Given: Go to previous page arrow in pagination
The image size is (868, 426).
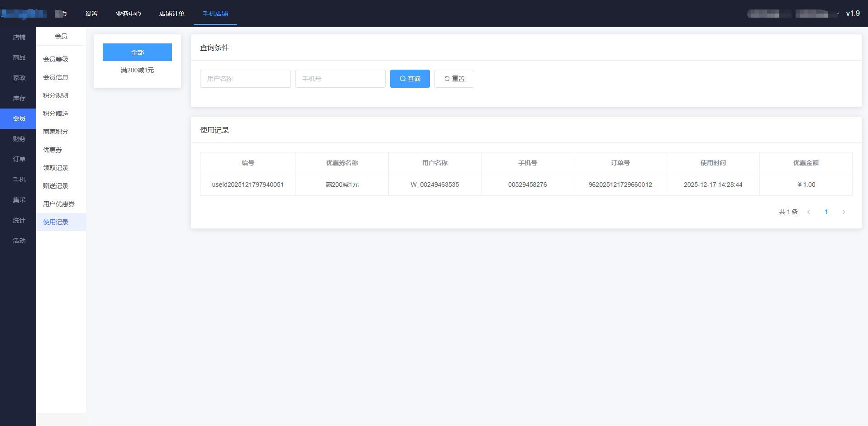Looking at the screenshot, I should [809, 212].
